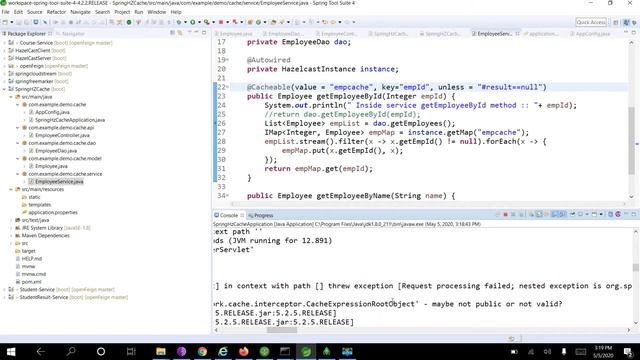Screen dimensions: 640x360
Task: Open the notification center icon
Action: pos(628,351)
